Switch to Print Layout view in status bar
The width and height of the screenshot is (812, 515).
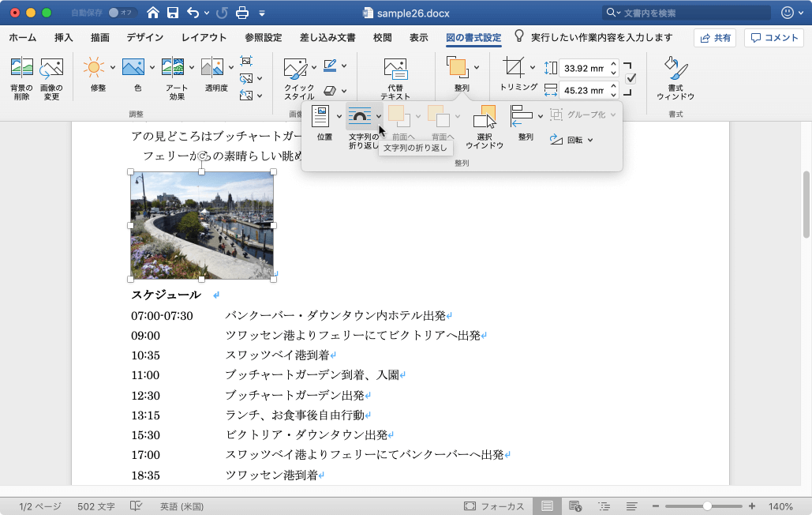(547, 506)
